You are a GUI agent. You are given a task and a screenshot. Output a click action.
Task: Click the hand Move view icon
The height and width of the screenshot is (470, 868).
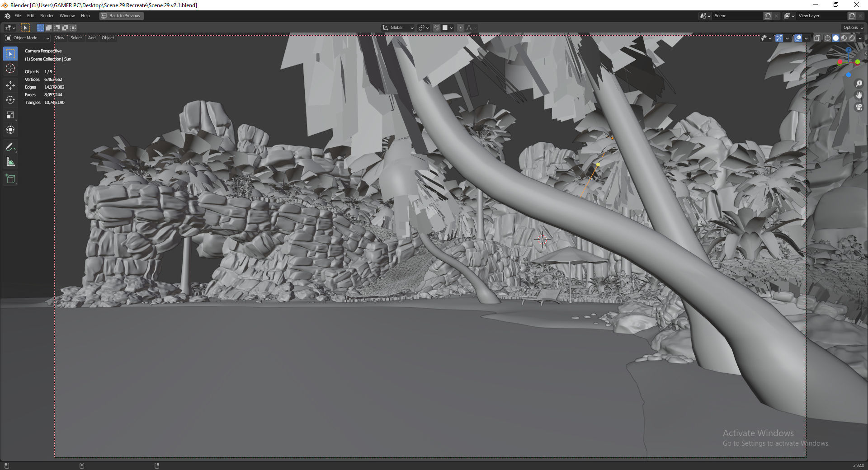(859, 95)
